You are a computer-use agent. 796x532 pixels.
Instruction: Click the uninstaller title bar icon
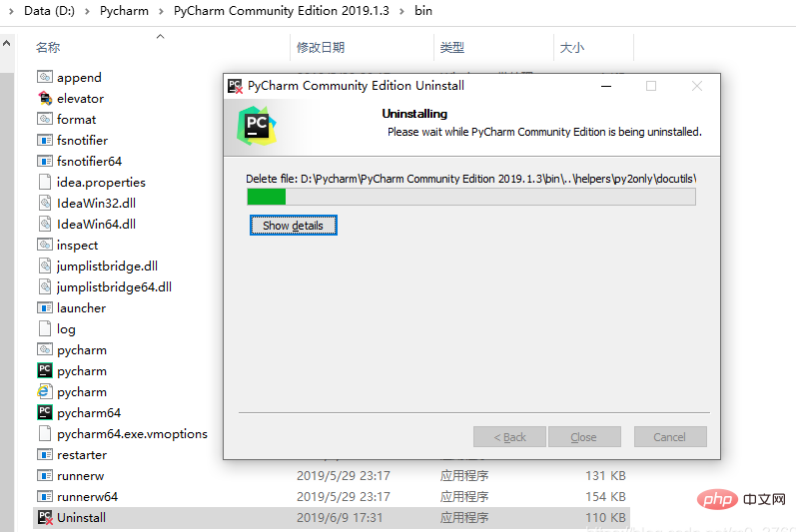pyautogui.click(x=235, y=86)
